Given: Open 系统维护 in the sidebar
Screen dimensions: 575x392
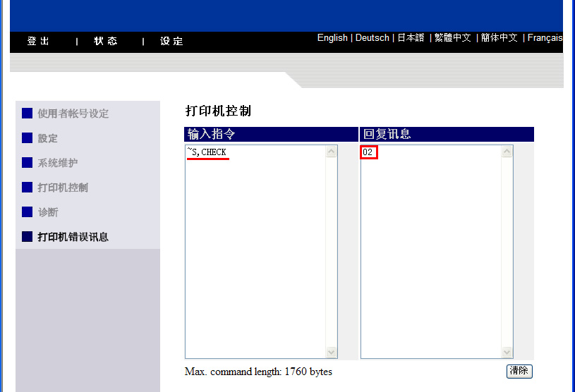Looking at the screenshot, I should [x=58, y=163].
